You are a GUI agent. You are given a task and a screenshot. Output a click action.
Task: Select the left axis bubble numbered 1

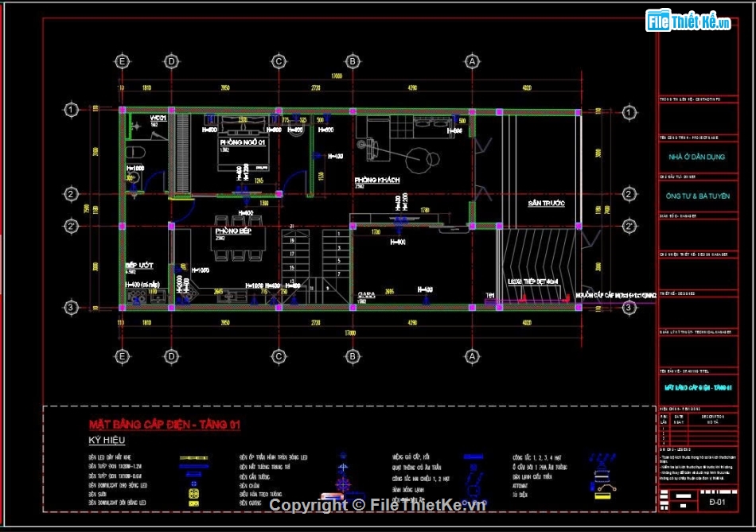tap(72, 110)
